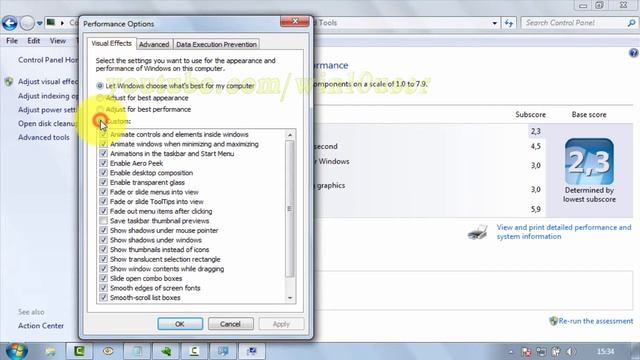Click the rightmost taskbar app icon
The height and width of the screenshot is (360, 640).
252,351
